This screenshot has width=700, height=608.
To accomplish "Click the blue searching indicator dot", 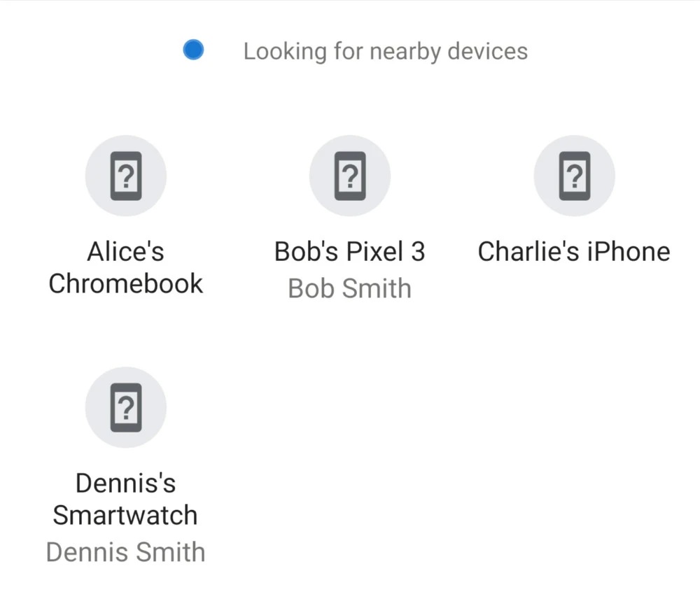I will [x=193, y=50].
